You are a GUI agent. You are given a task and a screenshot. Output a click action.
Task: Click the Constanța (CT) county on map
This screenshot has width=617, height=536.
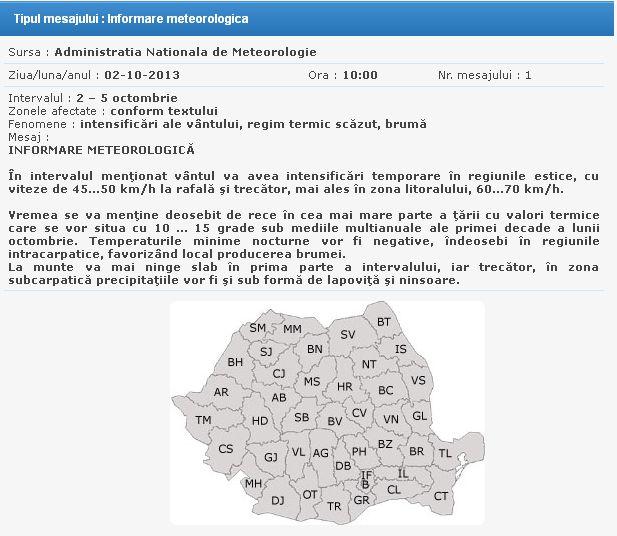pos(441,495)
